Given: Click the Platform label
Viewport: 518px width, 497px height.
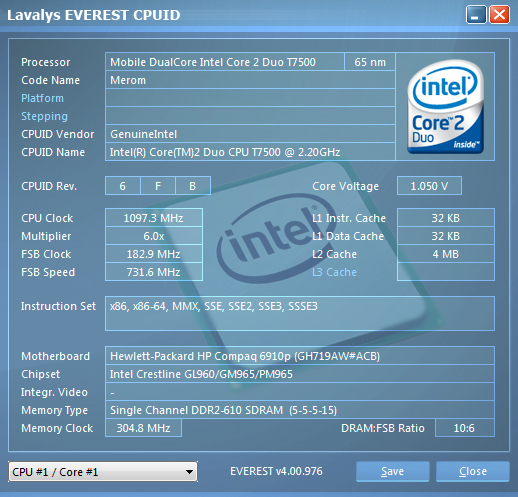Looking at the screenshot, I should [42, 98].
